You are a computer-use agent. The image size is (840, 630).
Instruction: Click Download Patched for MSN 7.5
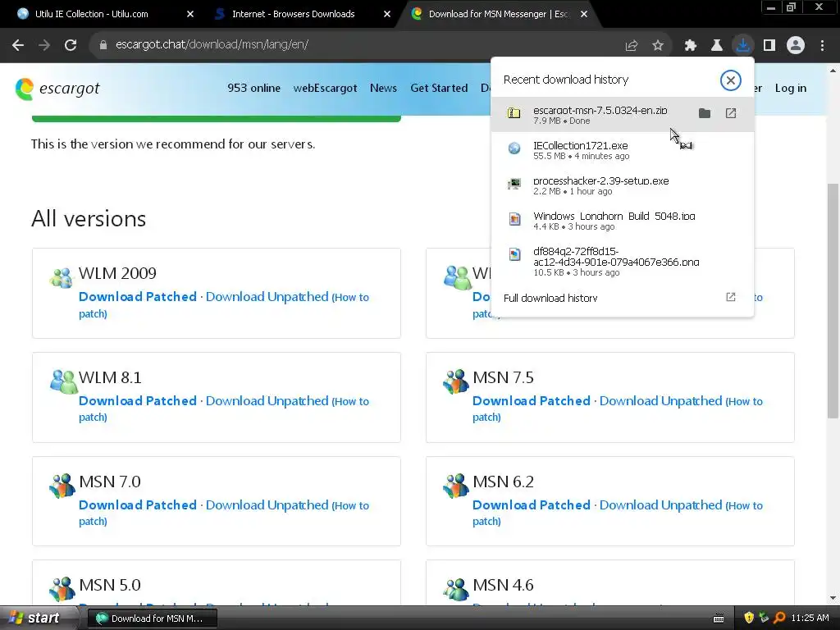[532, 400]
